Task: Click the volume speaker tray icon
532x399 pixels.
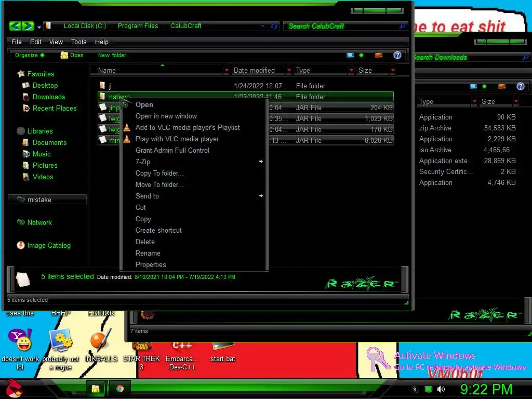Action: 441,389
